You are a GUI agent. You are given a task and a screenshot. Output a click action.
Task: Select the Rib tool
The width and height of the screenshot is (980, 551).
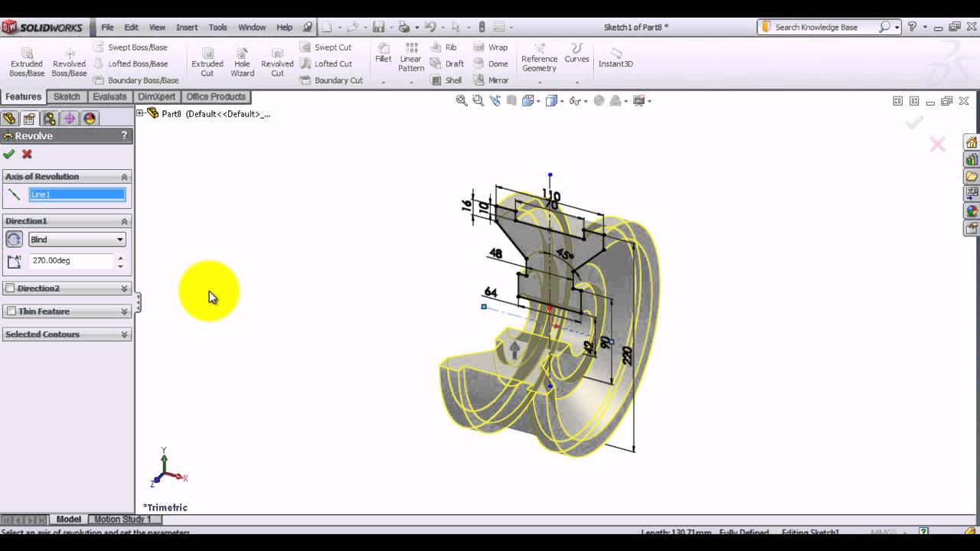pos(443,47)
